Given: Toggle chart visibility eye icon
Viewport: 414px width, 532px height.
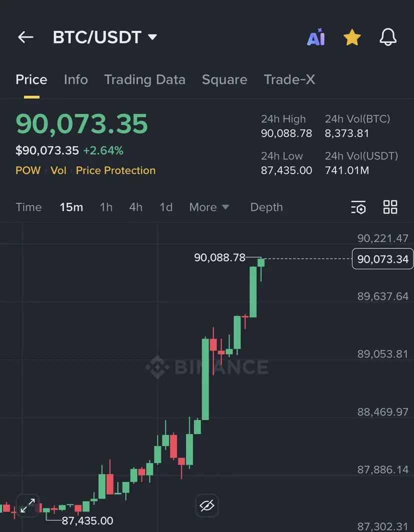Looking at the screenshot, I should [x=206, y=505].
